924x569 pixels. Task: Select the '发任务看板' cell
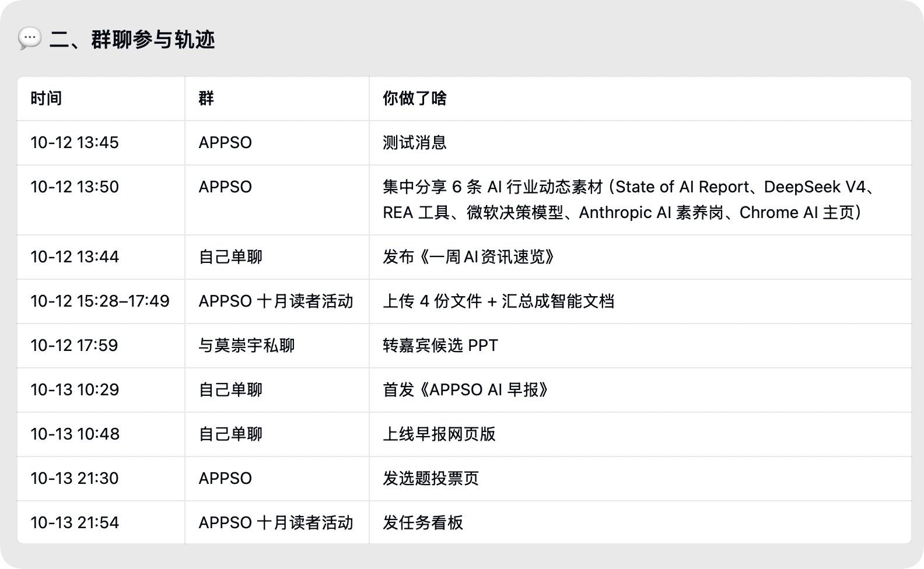click(423, 523)
